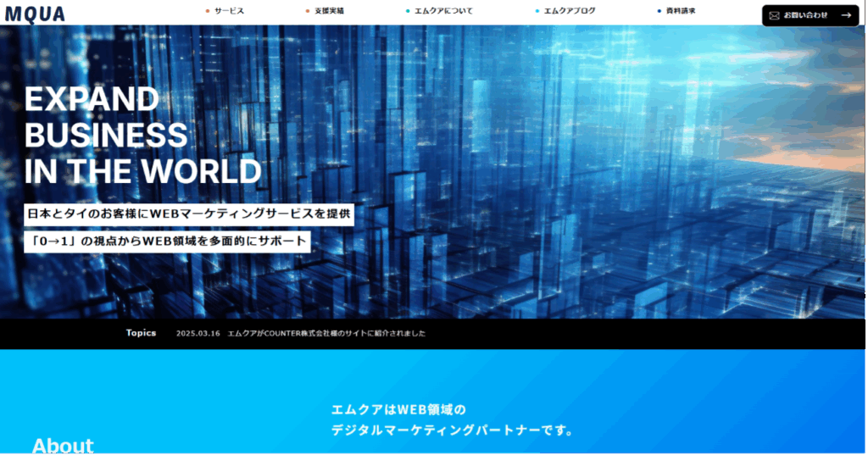Open the COUNTER株式会社 topic news link
The height and width of the screenshot is (455, 868).
coord(326,333)
